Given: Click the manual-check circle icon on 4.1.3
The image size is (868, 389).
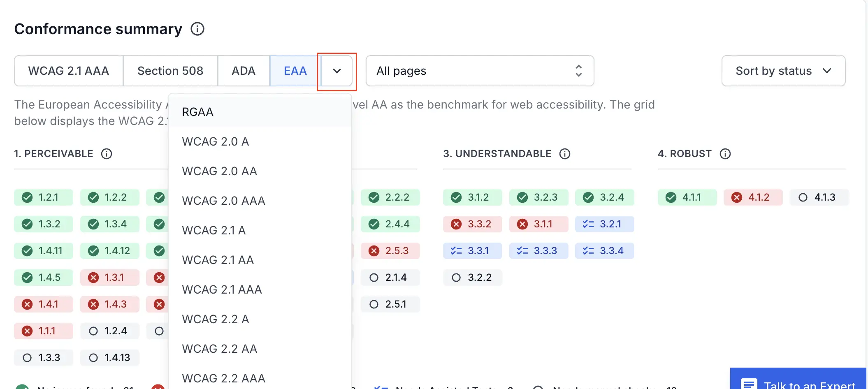Looking at the screenshot, I should tap(803, 197).
